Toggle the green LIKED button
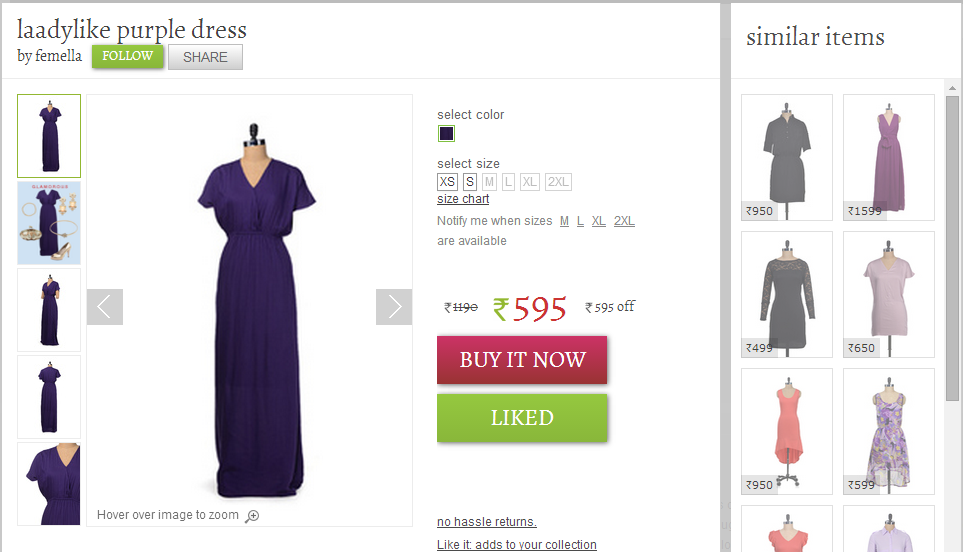The image size is (963, 552). click(x=522, y=418)
